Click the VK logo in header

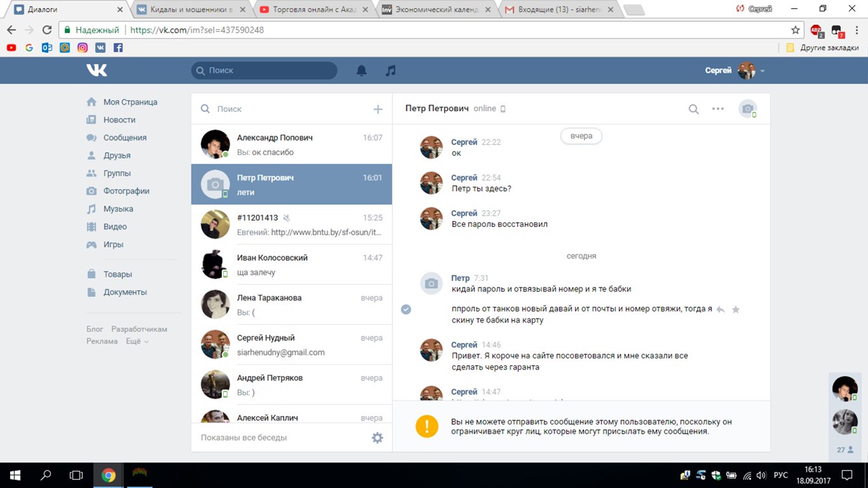point(97,70)
